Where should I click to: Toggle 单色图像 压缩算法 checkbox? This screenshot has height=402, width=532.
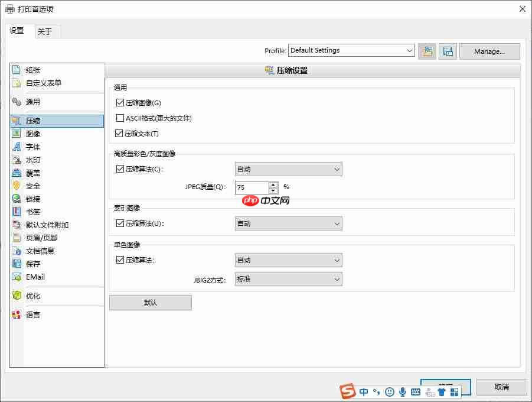click(120, 260)
